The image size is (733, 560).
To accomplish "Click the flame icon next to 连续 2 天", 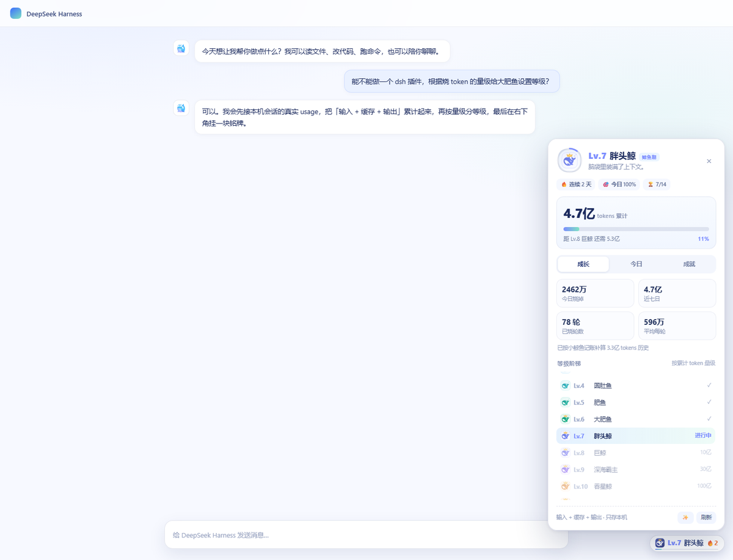I will coord(564,184).
